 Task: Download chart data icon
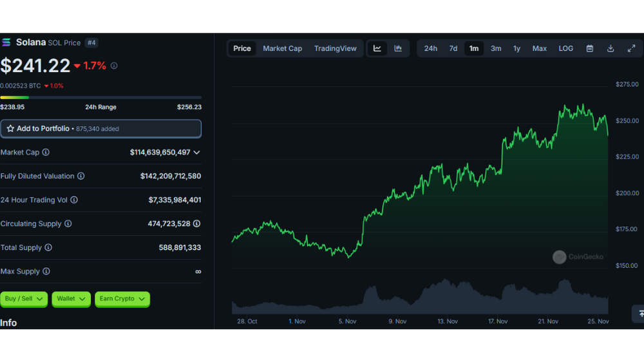tap(611, 48)
